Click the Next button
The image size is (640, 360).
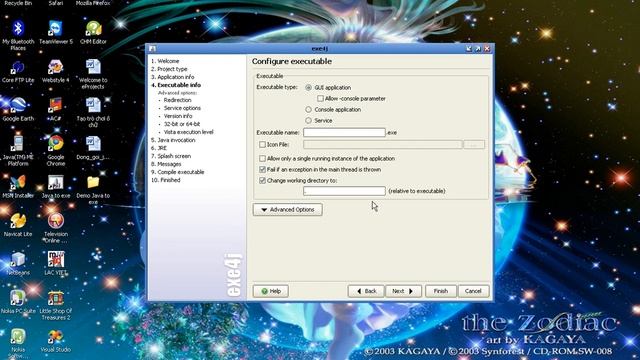403,291
